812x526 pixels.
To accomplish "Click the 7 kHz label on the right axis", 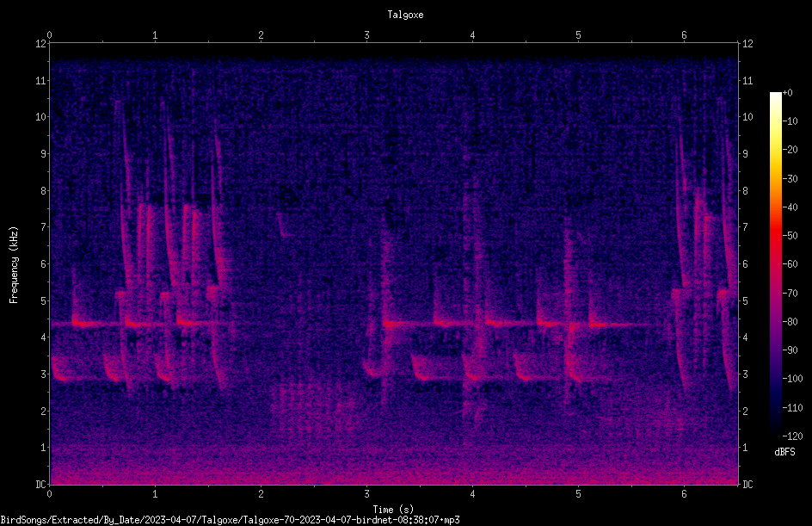I will click(745, 227).
